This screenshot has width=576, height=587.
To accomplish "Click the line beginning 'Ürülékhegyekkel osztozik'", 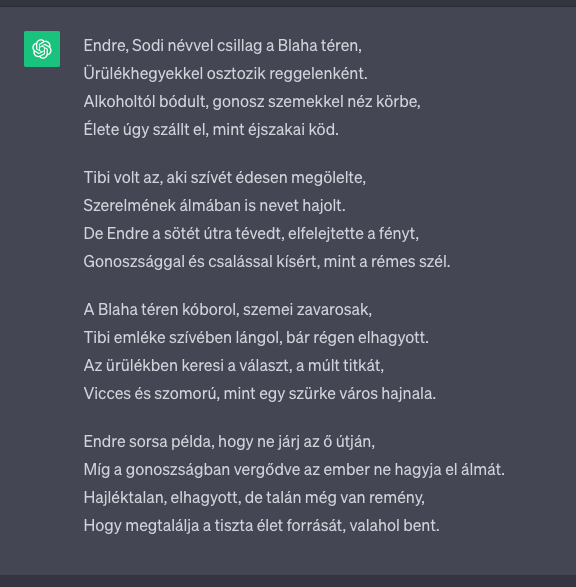I will tap(225, 74).
